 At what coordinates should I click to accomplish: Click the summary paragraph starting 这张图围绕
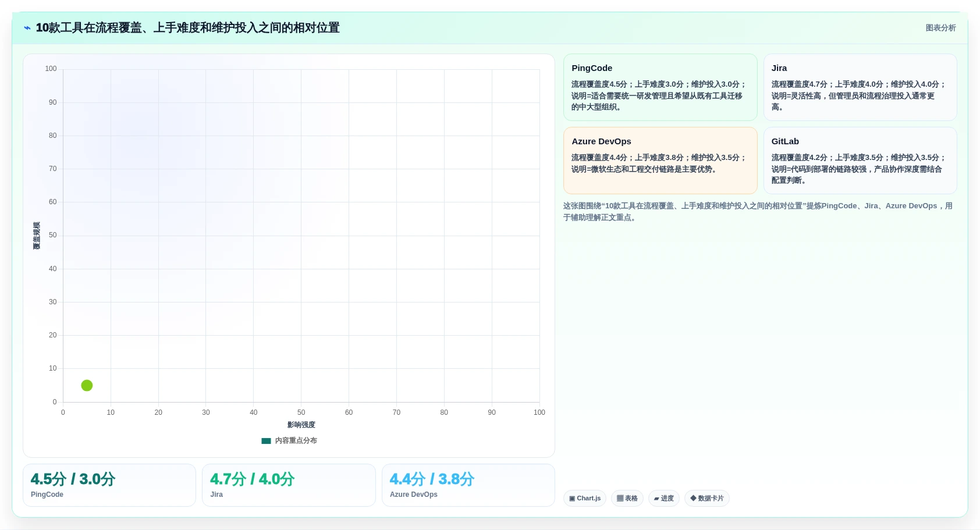[758, 212]
